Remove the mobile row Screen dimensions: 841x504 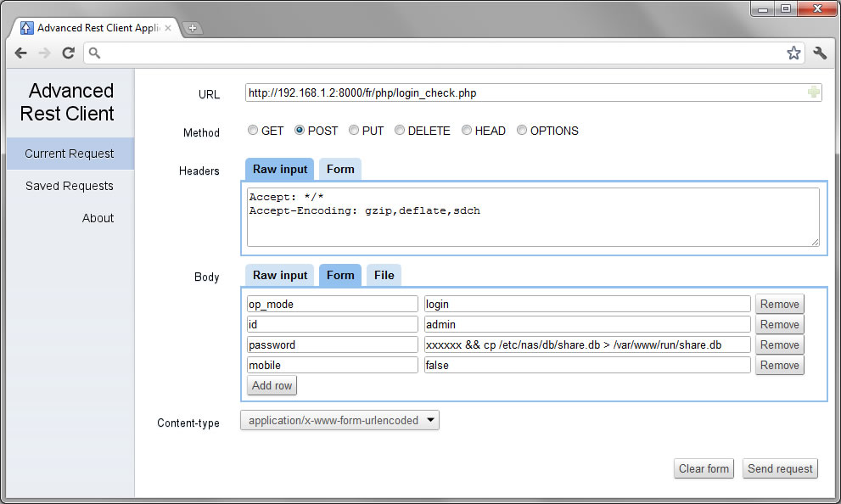click(x=780, y=365)
